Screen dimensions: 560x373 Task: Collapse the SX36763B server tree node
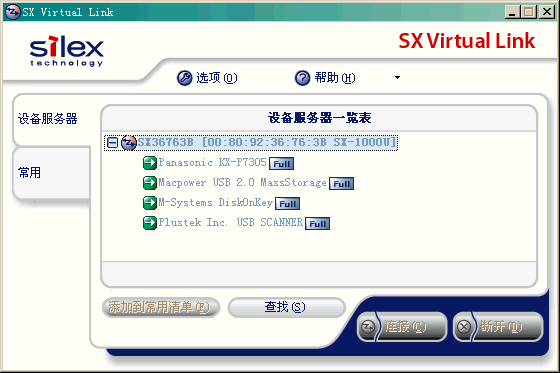point(112,143)
